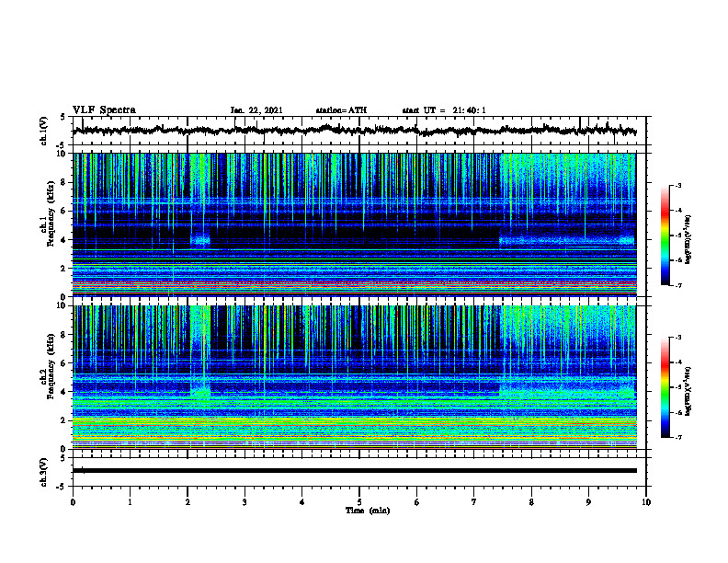This screenshot has width=728, height=563.
Task: Click the ch.1 frequency tick label "10"
Action: [63, 154]
